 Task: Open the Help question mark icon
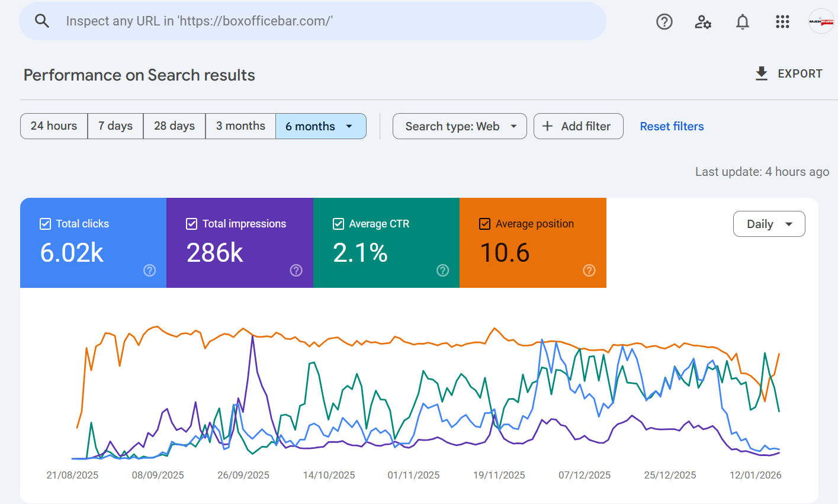(x=664, y=22)
